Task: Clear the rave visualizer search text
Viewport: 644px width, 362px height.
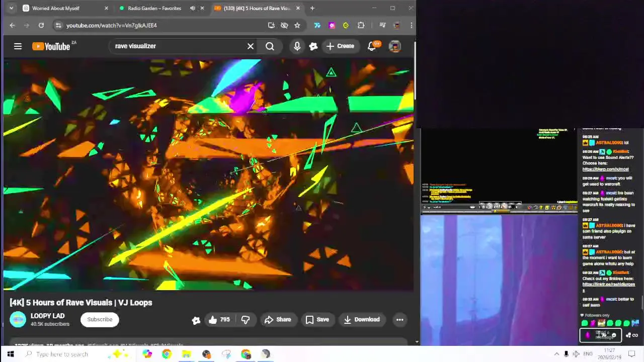Action: (251, 46)
